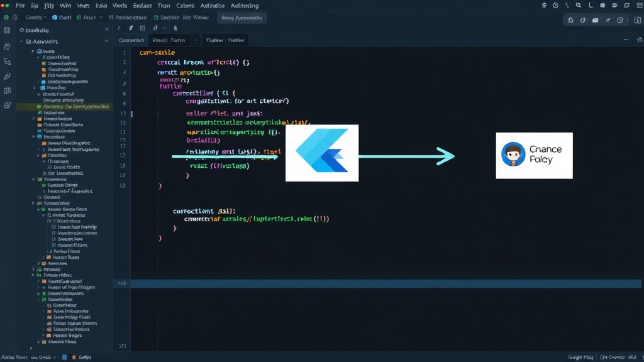
Task: Click the green check icon in the toolbar
Action: [x=6, y=18]
